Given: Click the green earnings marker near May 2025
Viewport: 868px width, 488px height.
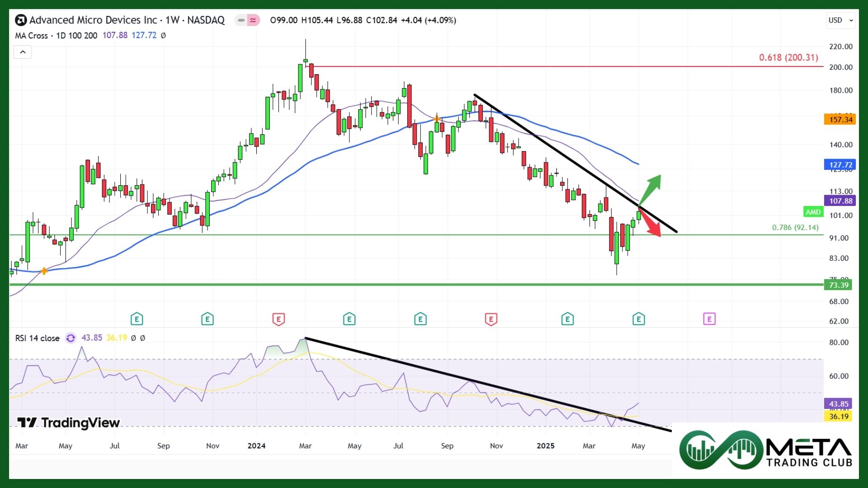Looking at the screenshot, I should 638,319.
